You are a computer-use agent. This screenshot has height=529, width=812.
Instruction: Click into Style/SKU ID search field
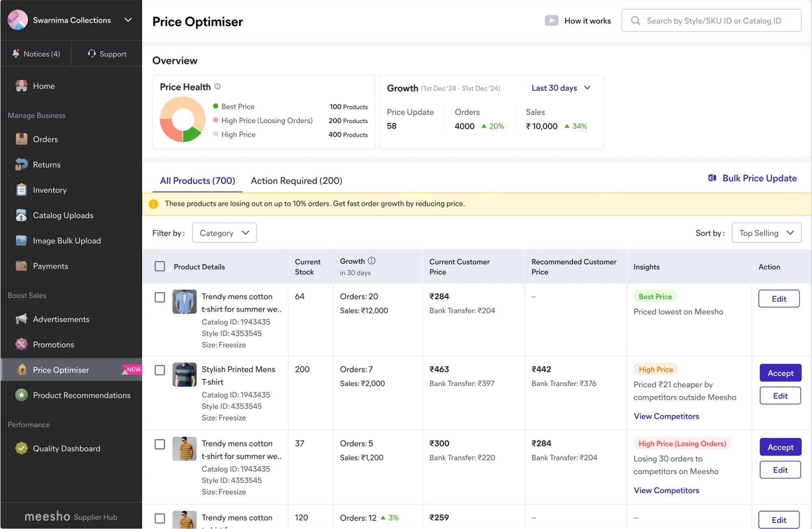click(x=711, y=21)
